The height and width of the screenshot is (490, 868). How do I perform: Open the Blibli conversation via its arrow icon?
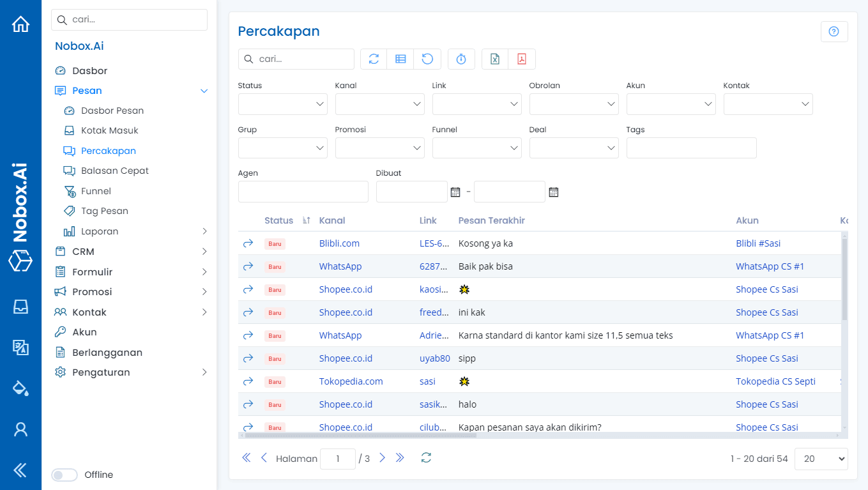point(248,243)
